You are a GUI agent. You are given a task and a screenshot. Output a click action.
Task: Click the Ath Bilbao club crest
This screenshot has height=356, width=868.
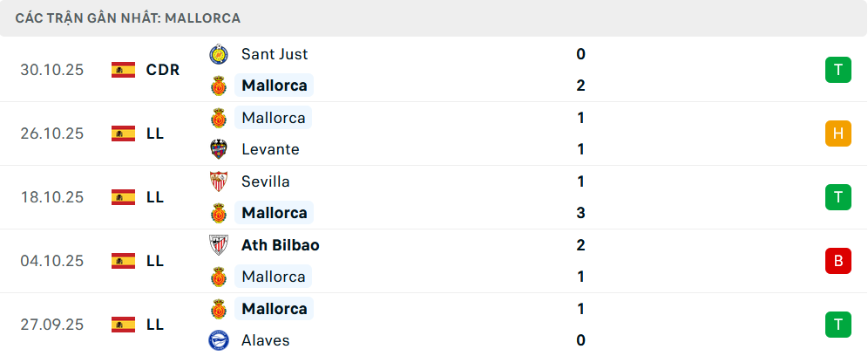pyautogui.click(x=218, y=245)
